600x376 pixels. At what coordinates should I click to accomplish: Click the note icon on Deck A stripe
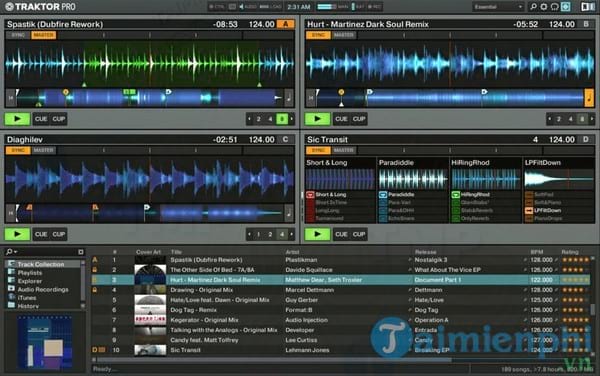289,98
